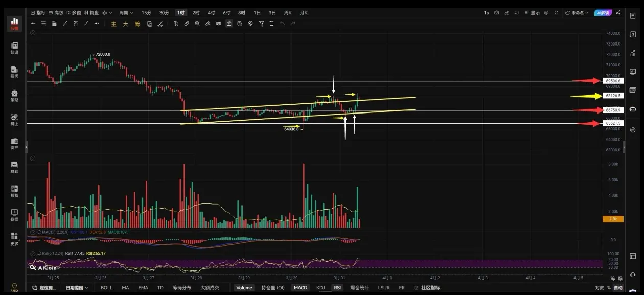This screenshot has width=644, height=295.
Task: Toggle the lock drawings icon
Action: tap(229, 24)
